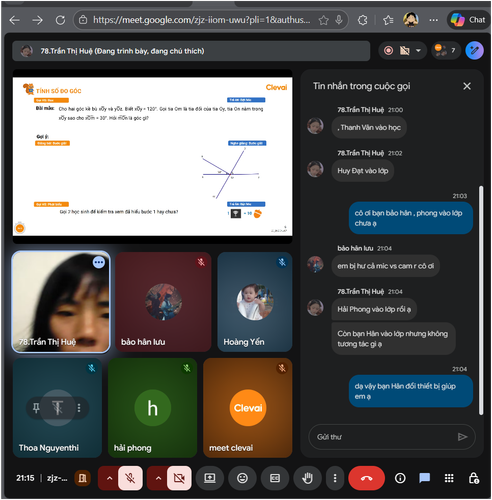Click the presenter name banner 78.Trần Thị Huệ
The image size is (492, 500).
(191, 51)
